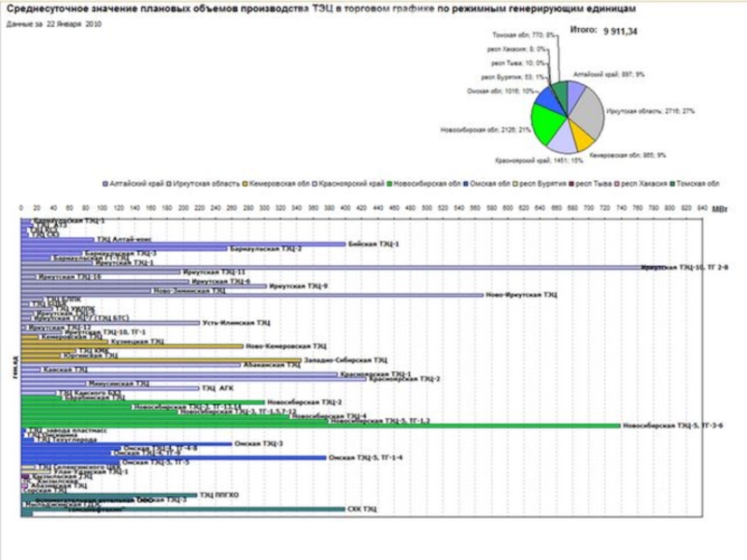Click the Иркутская ТЭЦ-11 bar label
The height and width of the screenshot is (560, 747).
(214, 273)
